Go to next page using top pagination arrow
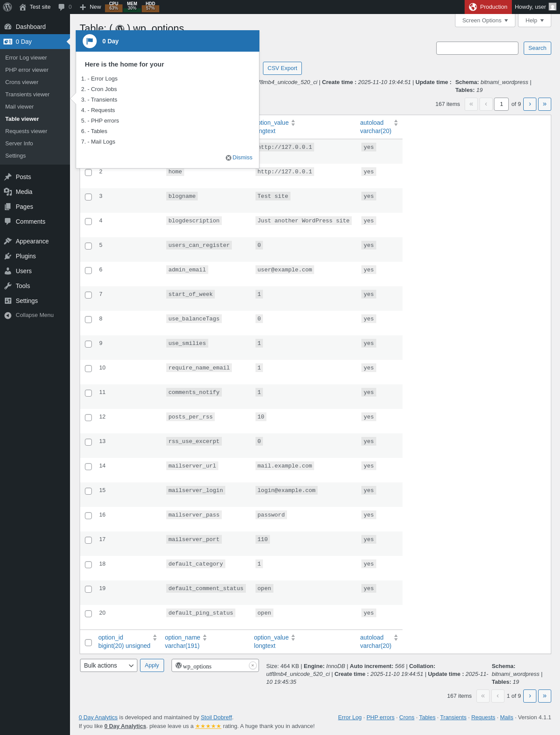The width and height of the screenshot is (560, 735). 530,104
